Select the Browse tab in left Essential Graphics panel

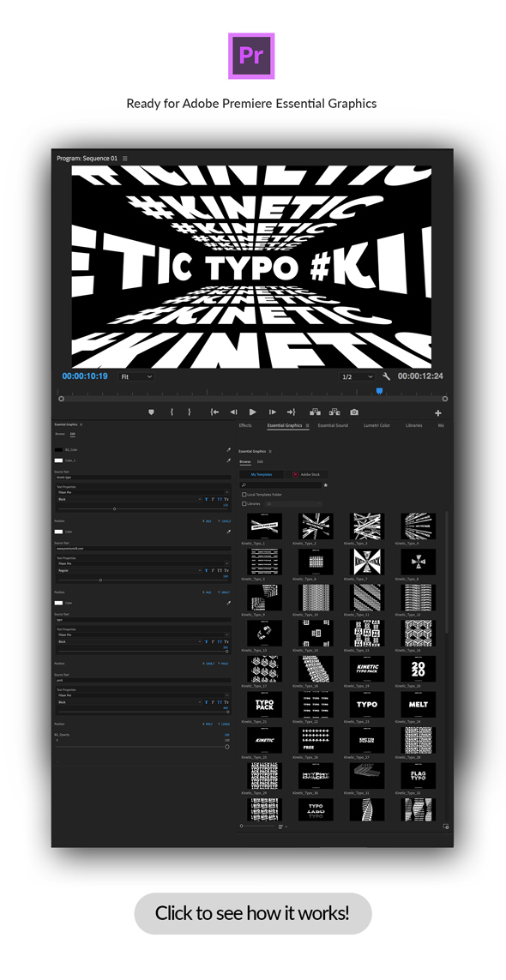click(x=60, y=434)
